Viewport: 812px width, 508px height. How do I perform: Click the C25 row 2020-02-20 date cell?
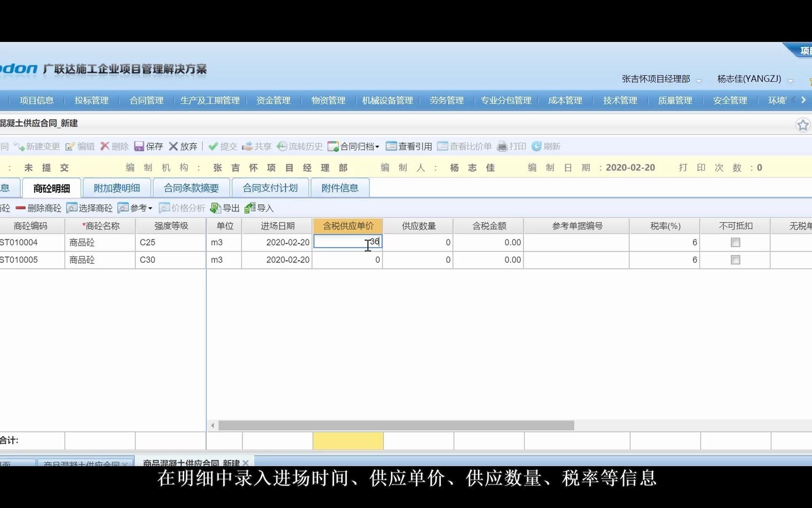277,242
